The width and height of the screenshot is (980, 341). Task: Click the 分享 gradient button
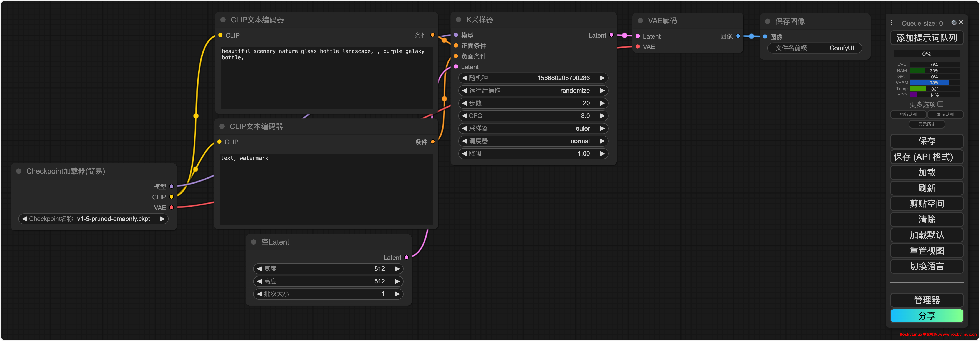(x=926, y=316)
